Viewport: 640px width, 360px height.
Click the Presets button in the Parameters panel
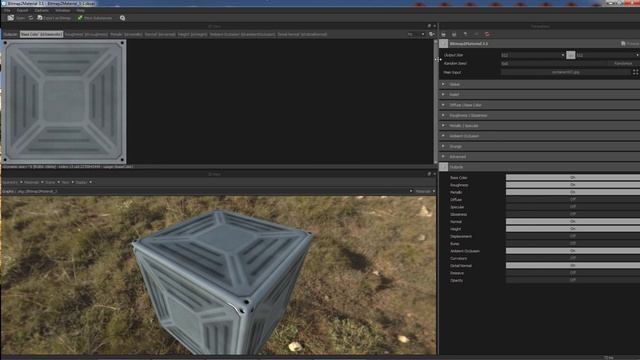(x=630, y=43)
